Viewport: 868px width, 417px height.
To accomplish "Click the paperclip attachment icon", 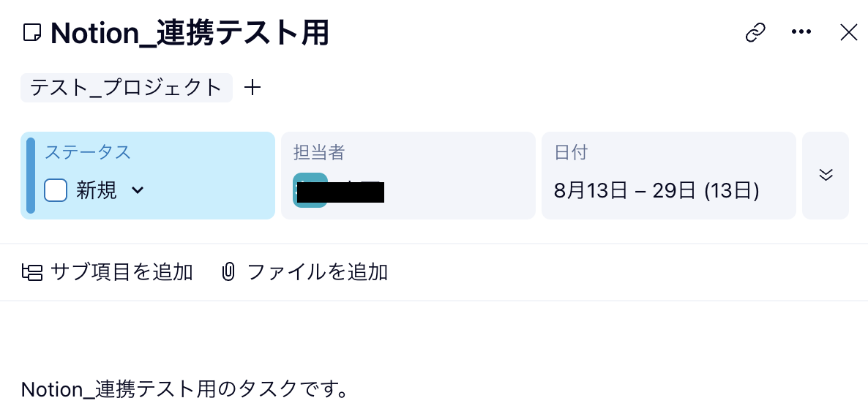I will click(228, 273).
